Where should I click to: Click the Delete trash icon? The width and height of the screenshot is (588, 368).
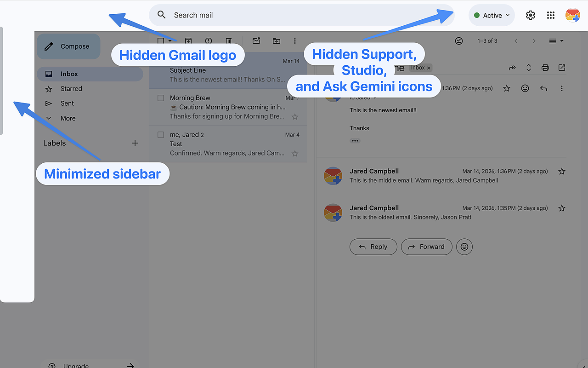228,41
